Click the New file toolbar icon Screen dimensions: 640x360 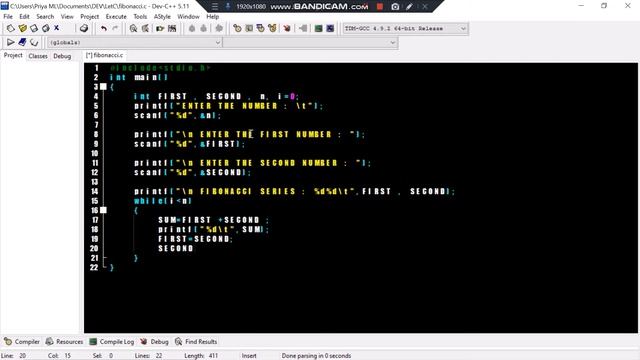click(11, 28)
